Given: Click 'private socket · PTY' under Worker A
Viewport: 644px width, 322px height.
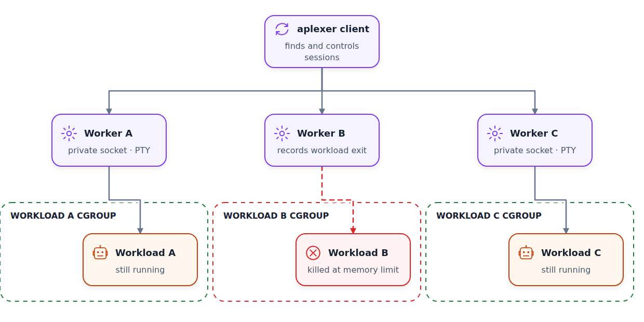Looking at the screenshot, I should coord(109,151).
